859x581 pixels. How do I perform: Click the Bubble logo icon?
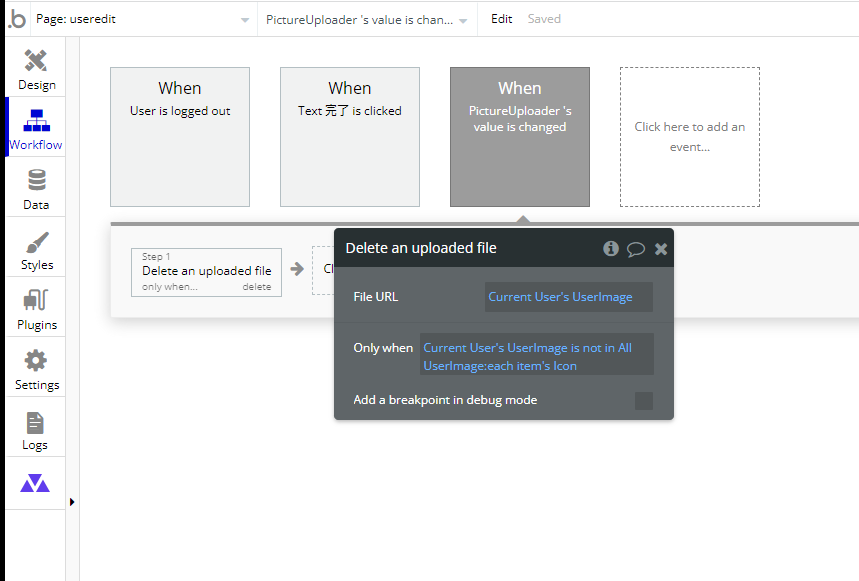(17, 19)
